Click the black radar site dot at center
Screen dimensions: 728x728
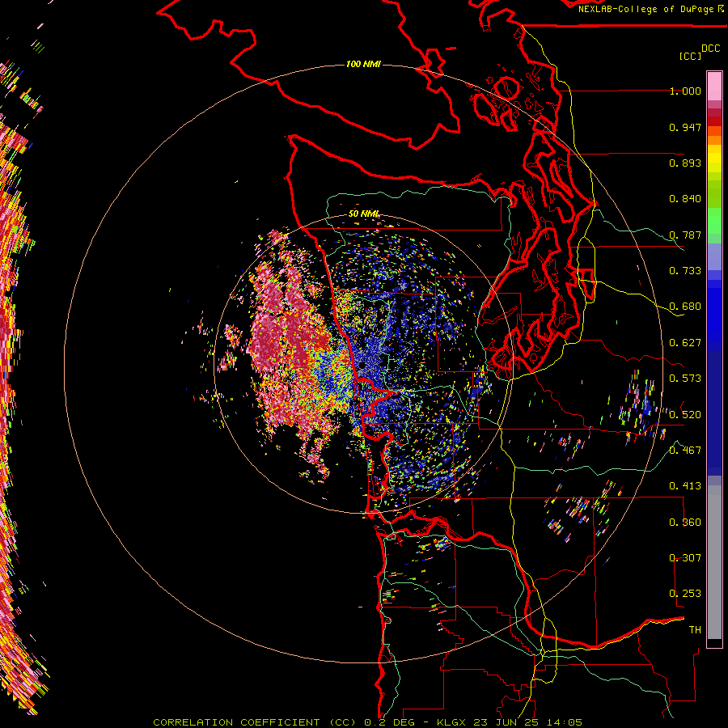362,366
